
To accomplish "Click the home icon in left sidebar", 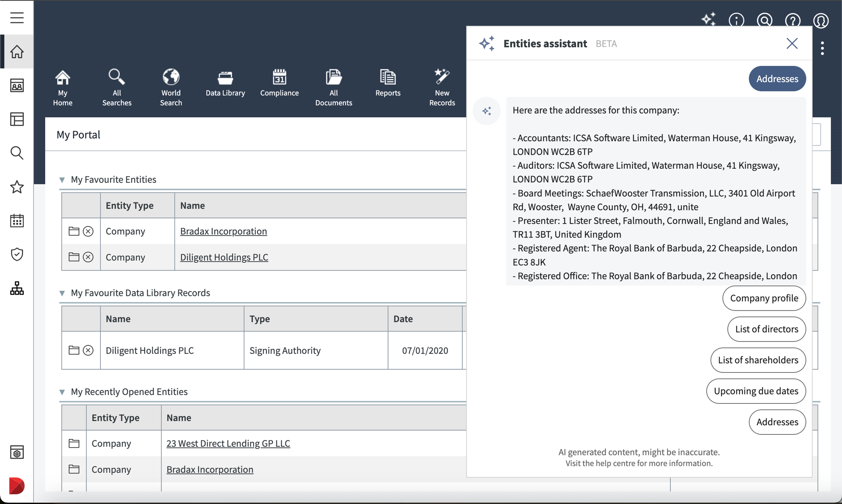I will click(17, 52).
